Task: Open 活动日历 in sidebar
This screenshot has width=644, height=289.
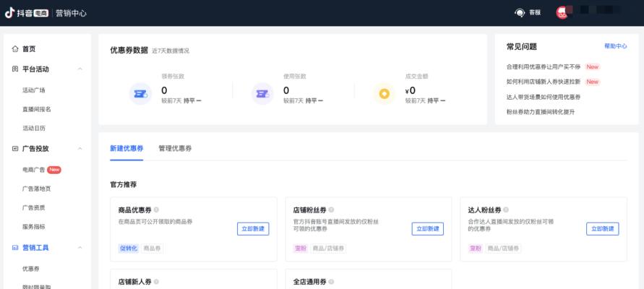Action: pyautogui.click(x=34, y=128)
